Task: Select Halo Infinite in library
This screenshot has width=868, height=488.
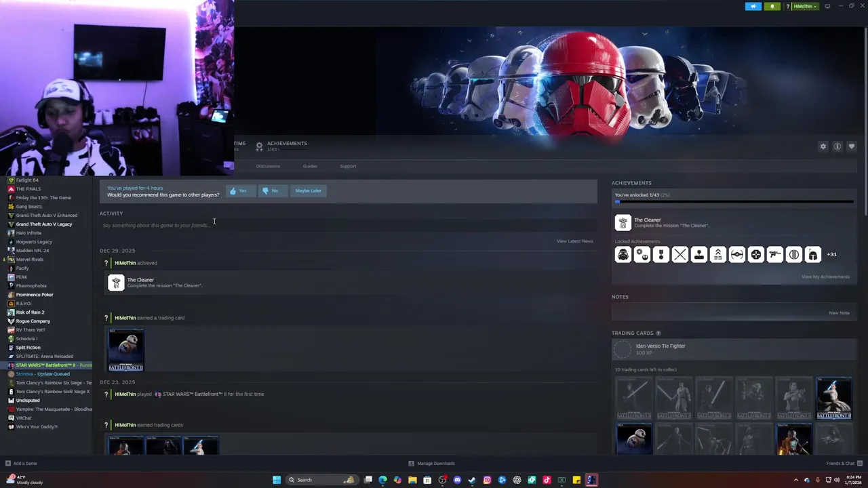Action: pyautogui.click(x=28, y=233)
